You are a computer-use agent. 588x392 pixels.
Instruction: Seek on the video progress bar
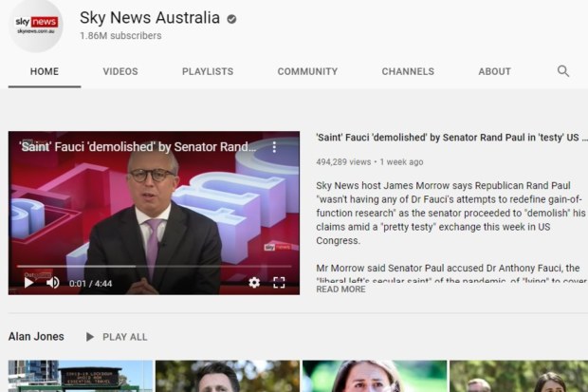[154, 266]
